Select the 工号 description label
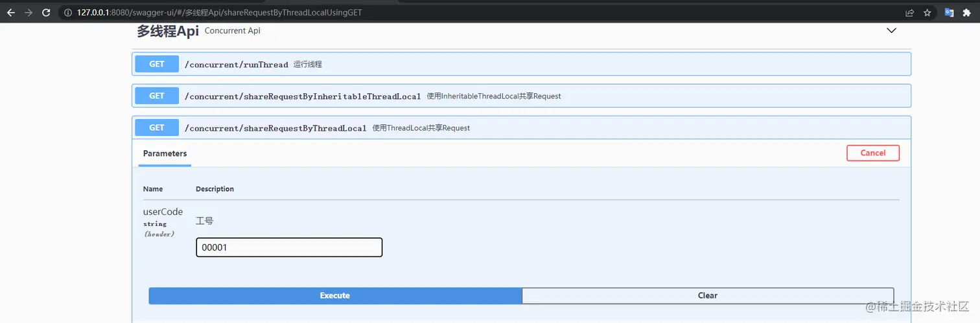Viewport: 980px width, 323px height. [x=205, y=221]
